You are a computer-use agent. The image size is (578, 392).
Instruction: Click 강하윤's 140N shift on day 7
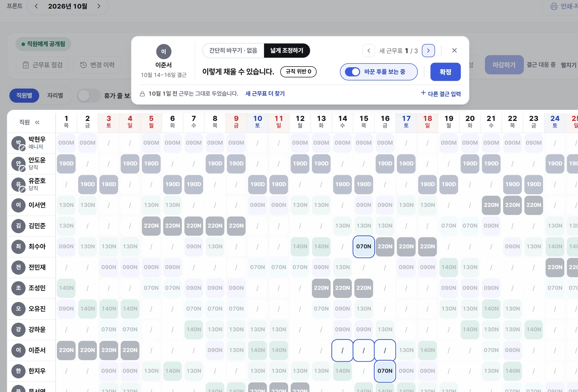tap(194, 330)
